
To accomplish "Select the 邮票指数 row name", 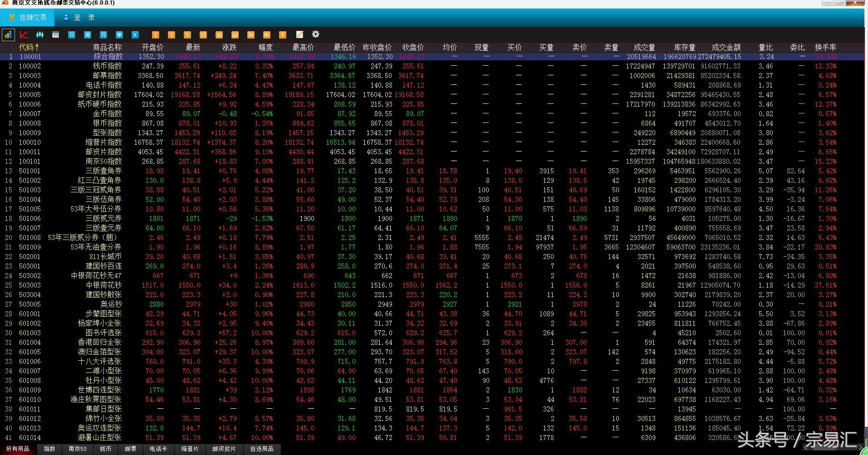I will pos(108,76).
